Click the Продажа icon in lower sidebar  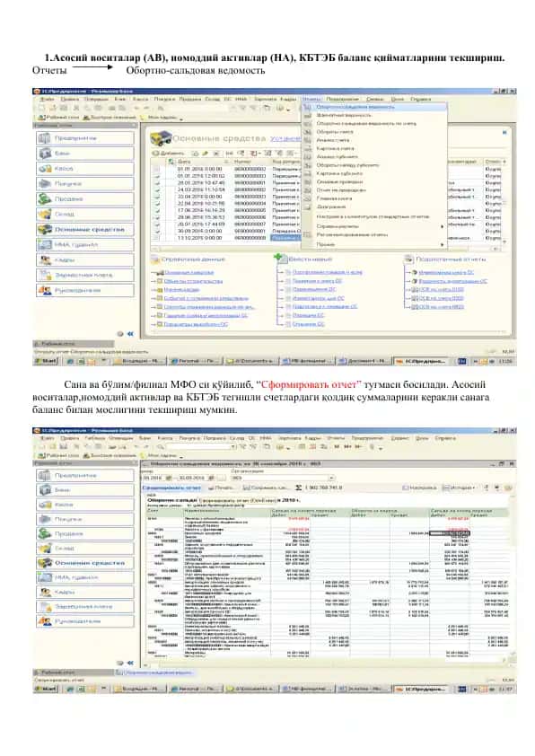tap(45, 533)
